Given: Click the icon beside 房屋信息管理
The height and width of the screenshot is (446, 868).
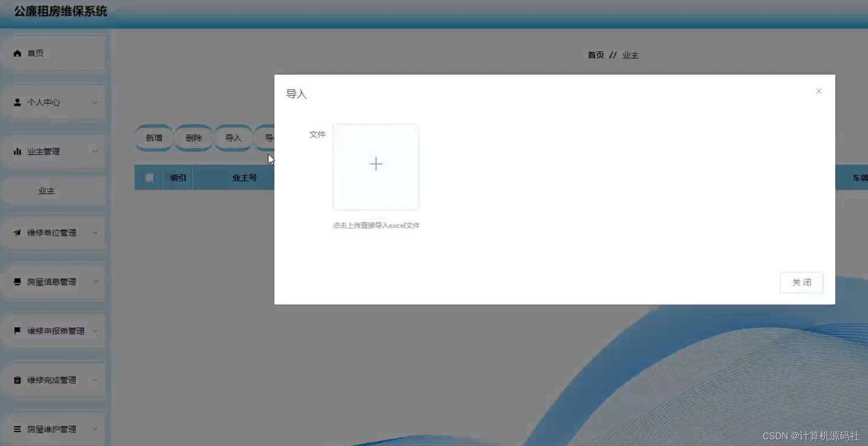Looking at the screenshot, I should coord(17,282).
